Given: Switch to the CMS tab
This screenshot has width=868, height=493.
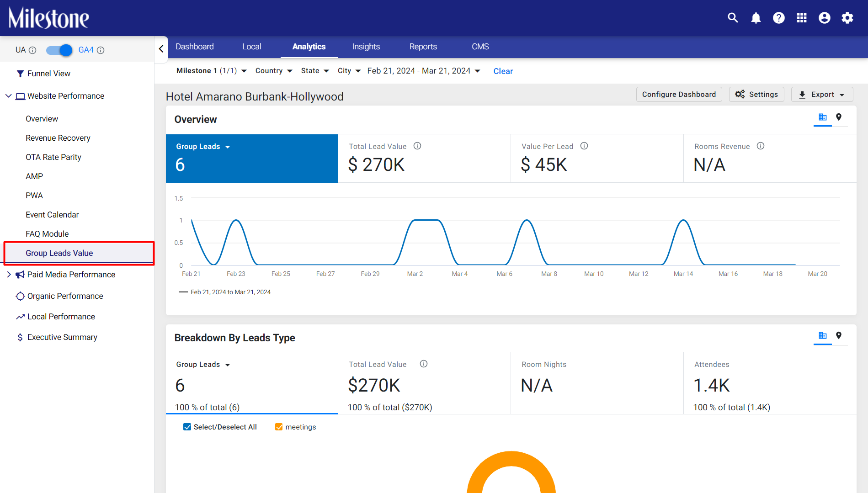Looking at the screenshot, I should tap(480, 47).
